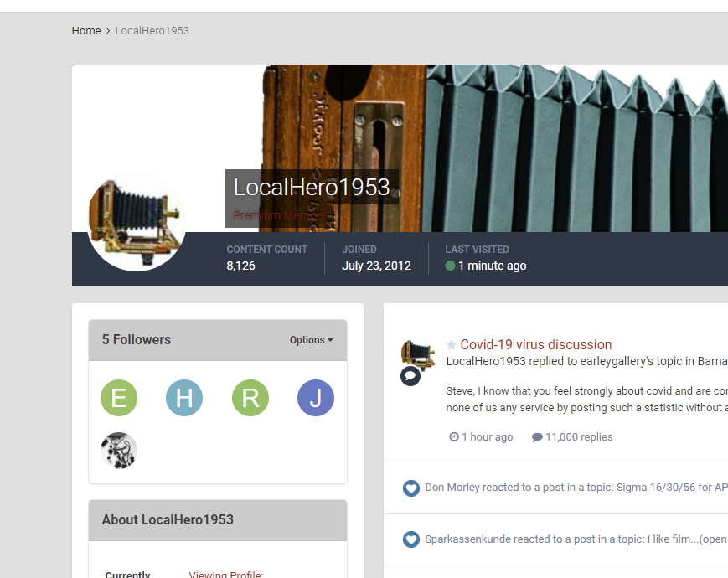Click the Viewing Profile link
The height and width of the screenshot is (578, 728).
point(225,575)
